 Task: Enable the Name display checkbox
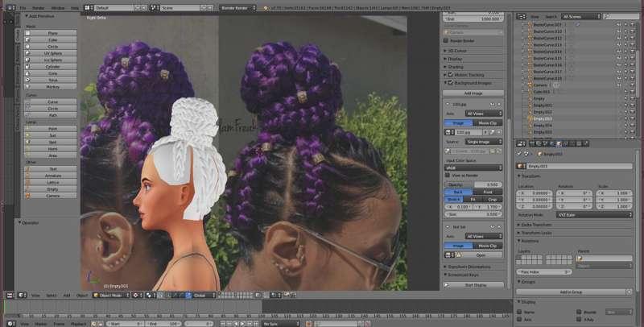(x=519, y=313)
